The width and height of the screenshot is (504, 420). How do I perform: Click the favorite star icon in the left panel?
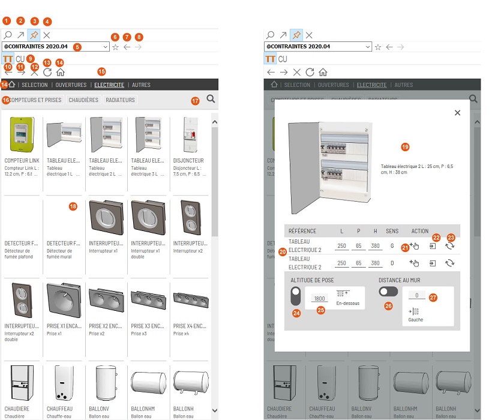(x=115, y=47)
